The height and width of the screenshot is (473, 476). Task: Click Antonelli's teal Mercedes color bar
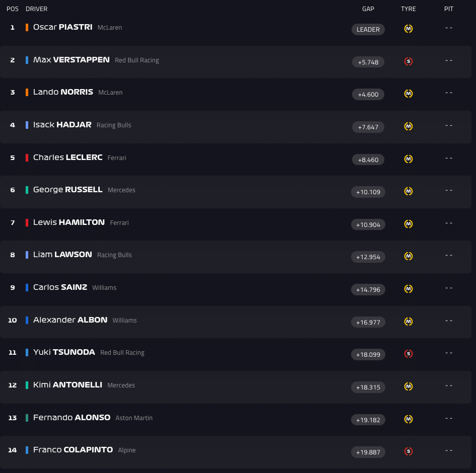(x=27, y=385)
